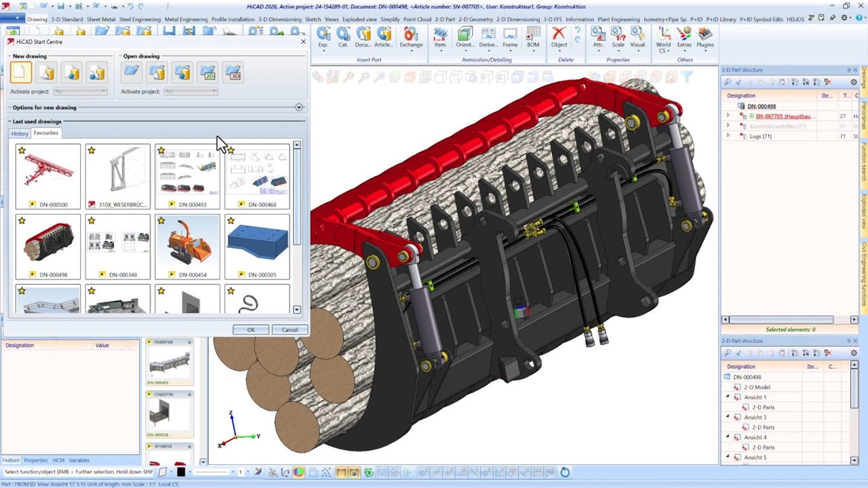Select the blank new drawing icon
The width and height of the screenshot is (868, 488).
tap(21, 72)
